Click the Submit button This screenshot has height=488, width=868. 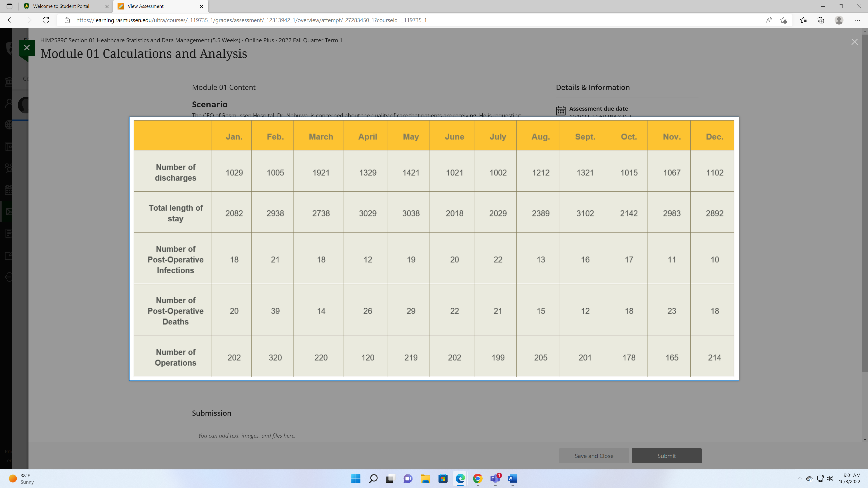tap(666, 456)
